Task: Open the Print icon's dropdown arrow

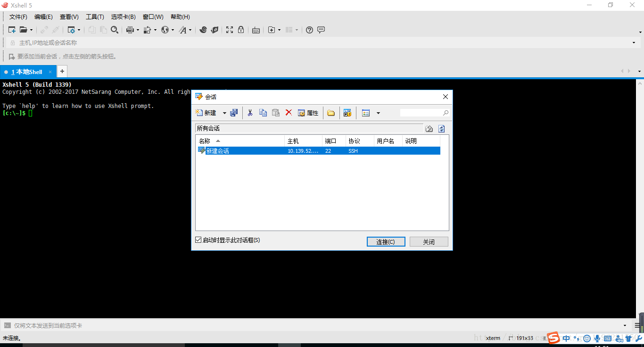Action: pyautogui.click(x=138, y=30)
